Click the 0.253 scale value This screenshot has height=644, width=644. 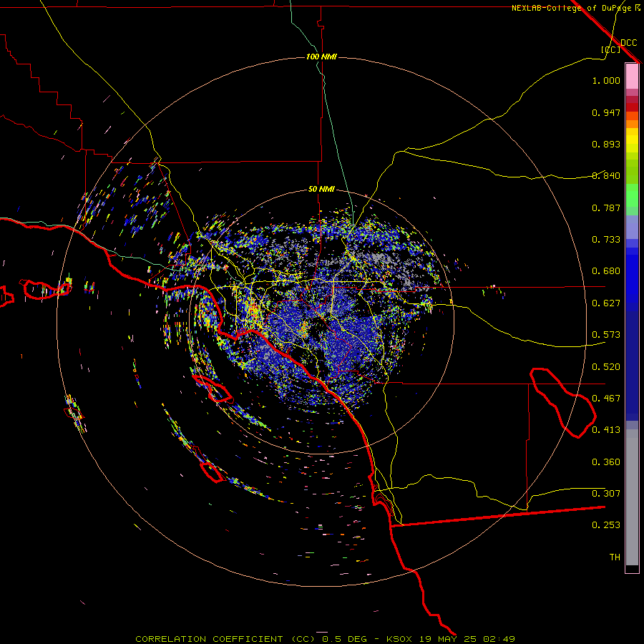pyautogui.click(x=606, y=525)
